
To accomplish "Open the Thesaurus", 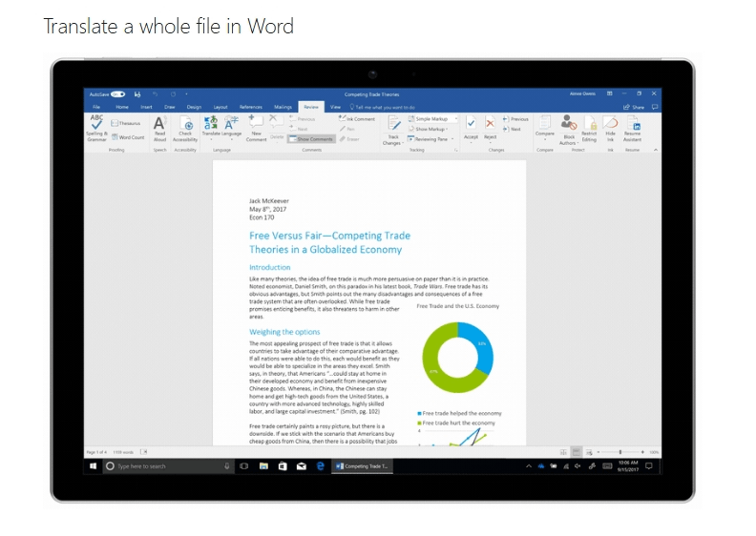I will (126, 123).
